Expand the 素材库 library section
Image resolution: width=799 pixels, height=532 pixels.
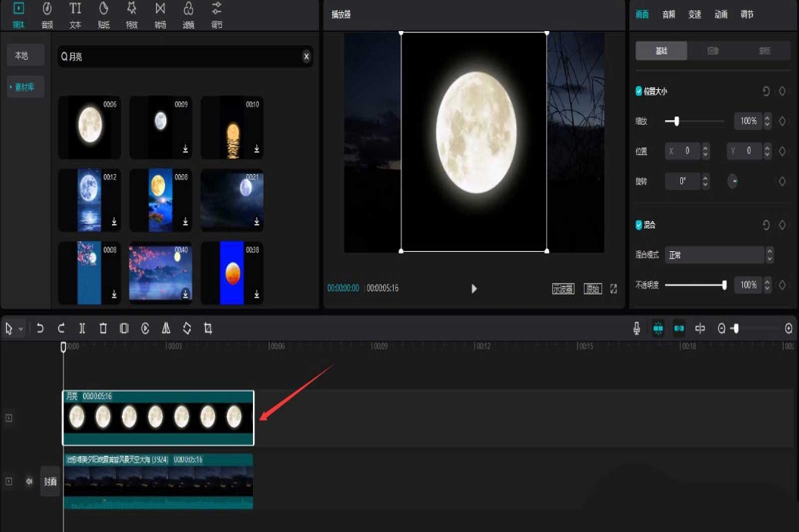(x=26, y=87)
